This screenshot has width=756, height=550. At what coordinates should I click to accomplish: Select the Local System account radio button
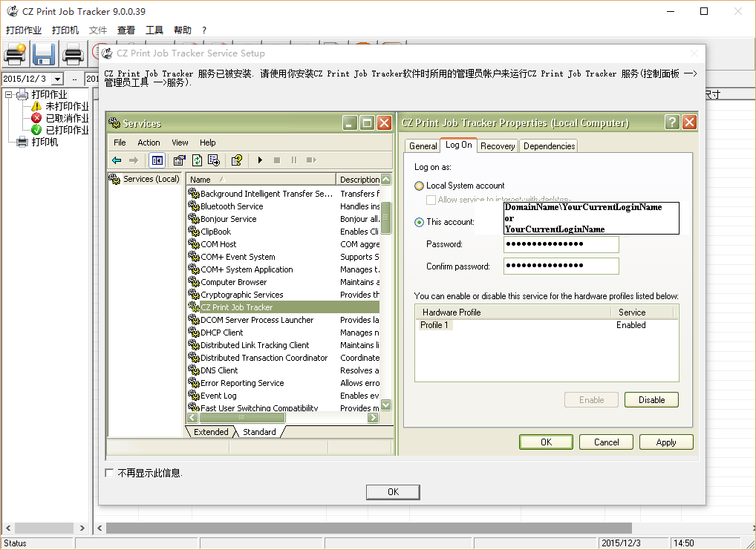pyautogui.click(x=420, y=186)
